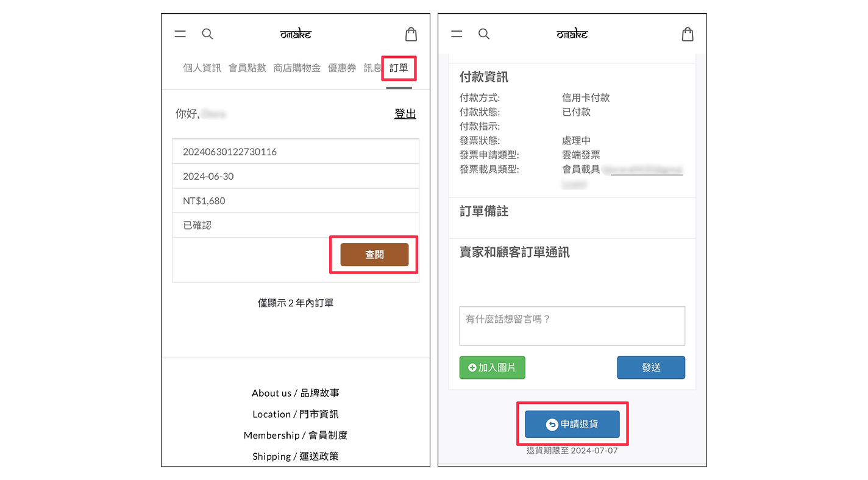
Task: Click the 申請退貨 return request button
Action: 572,424
